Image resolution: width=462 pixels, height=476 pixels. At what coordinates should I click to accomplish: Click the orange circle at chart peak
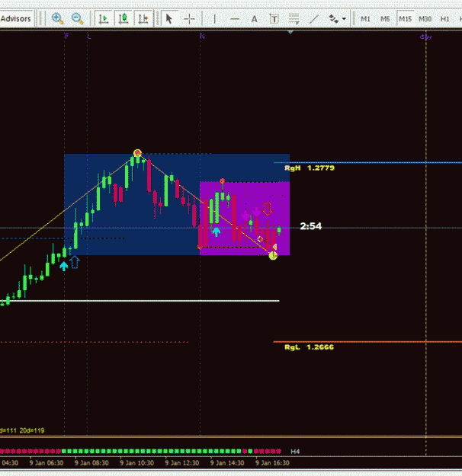pyautogui.click(x=137, y=152)
